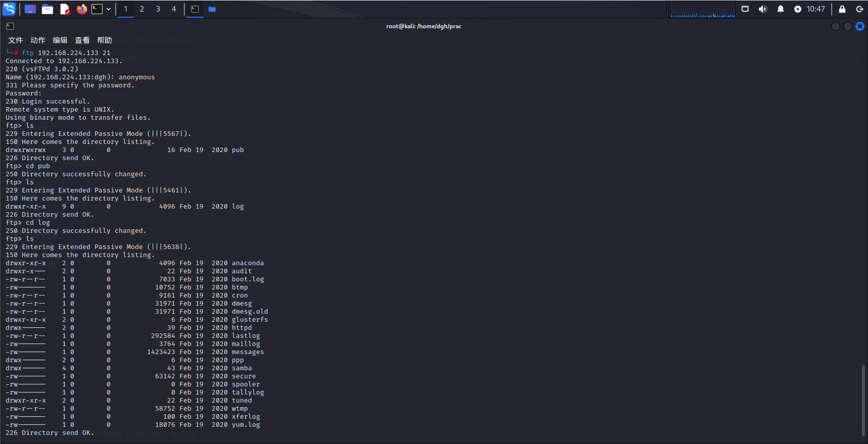Click the 'lastlog' file name

(246, 336)
